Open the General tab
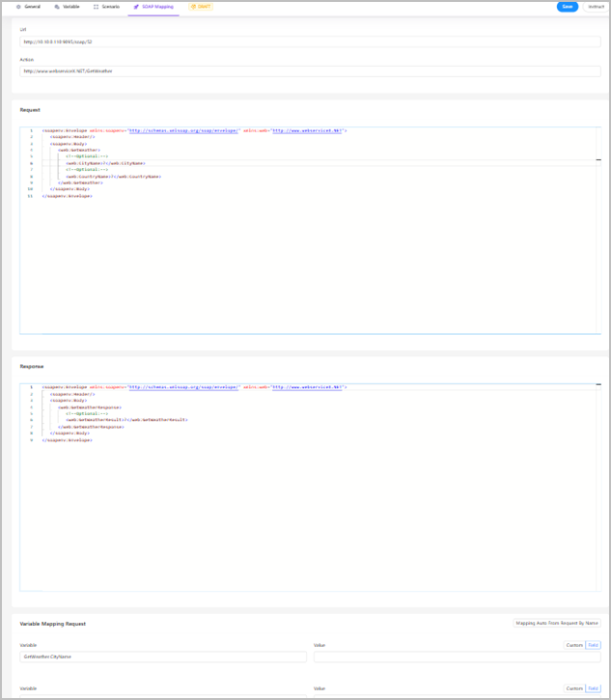Viewport: 611px width, 700px height. (x=28, y=7)
